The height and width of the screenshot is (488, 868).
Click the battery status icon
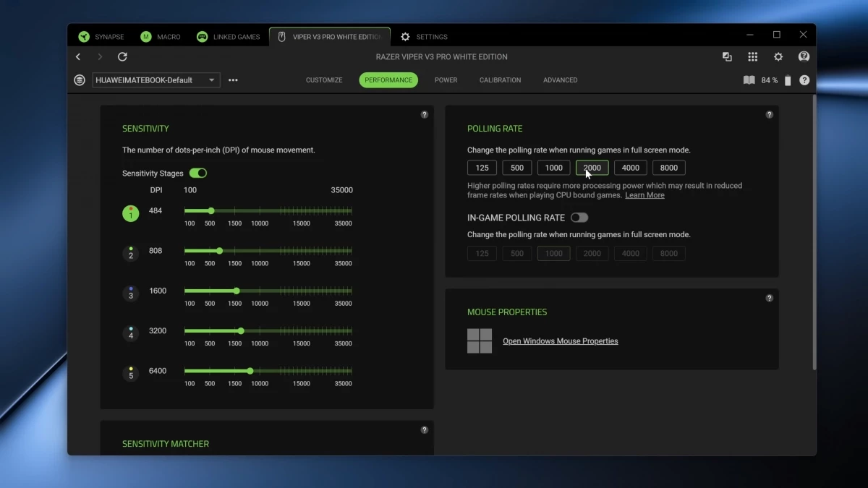[788, 80]
